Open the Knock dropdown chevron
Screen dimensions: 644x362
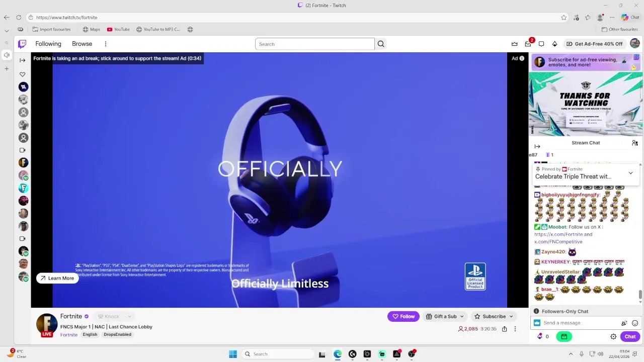(x=129, y=317)
